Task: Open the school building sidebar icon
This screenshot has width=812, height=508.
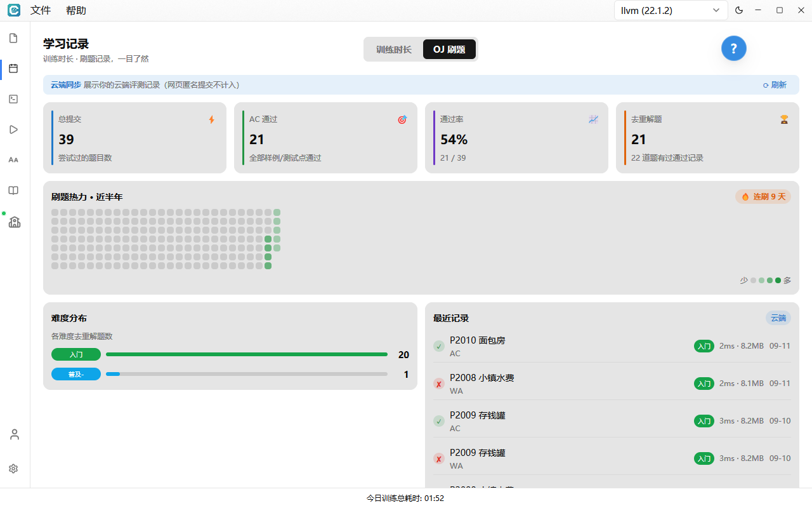Action: point(14,222)
